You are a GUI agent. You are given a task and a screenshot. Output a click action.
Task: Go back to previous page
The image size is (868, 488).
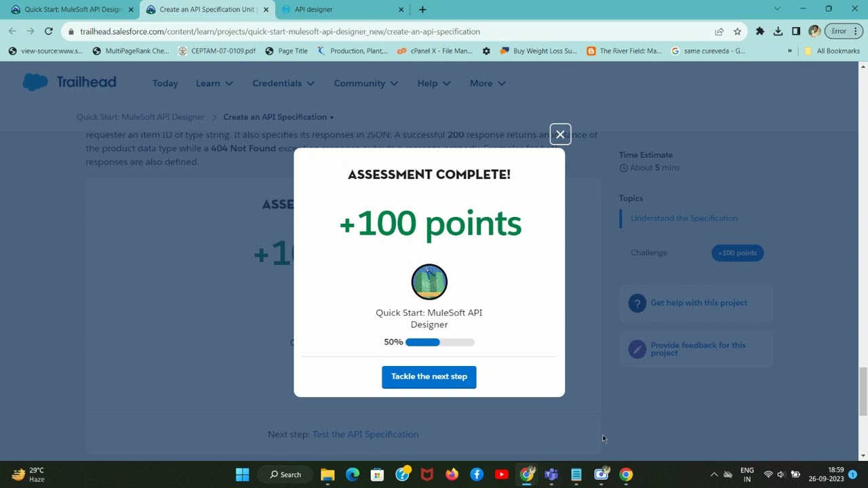[12, 31]
